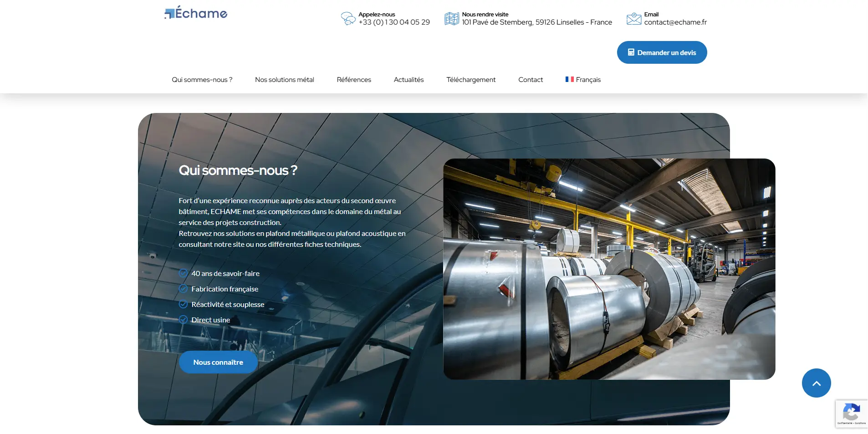Open the Qui sommes-nous ? menu item
868x434 pixels.
click(202, 80)
